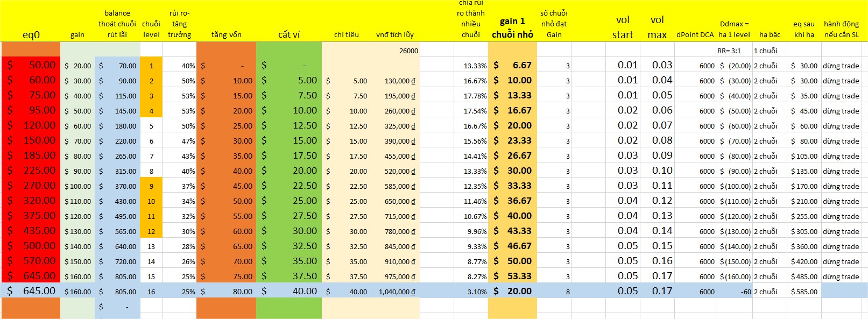Select the "hành động nếu cần SL" header
The image size is (868, 319).
pos(841,29)
